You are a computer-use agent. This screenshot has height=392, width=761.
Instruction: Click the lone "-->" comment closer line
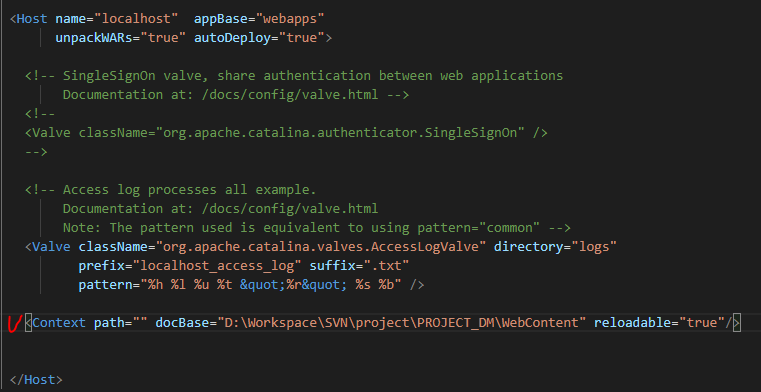(x=36, y=151)
